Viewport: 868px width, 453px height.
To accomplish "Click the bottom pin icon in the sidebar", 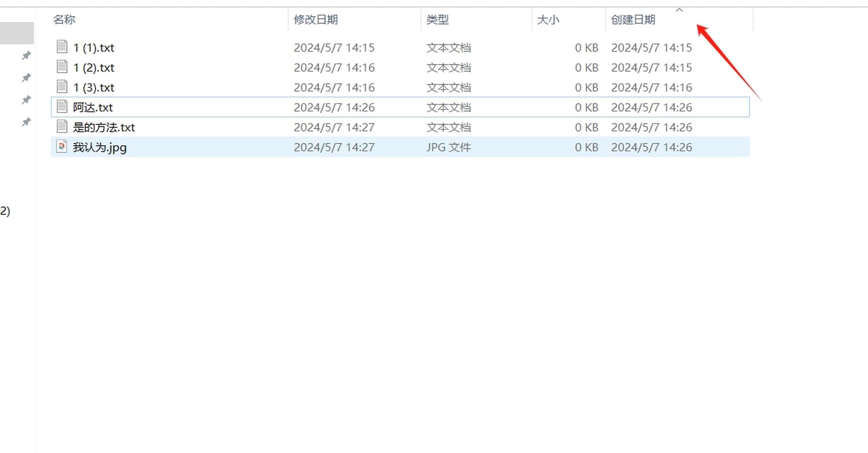I will click(x=26, y=122).
